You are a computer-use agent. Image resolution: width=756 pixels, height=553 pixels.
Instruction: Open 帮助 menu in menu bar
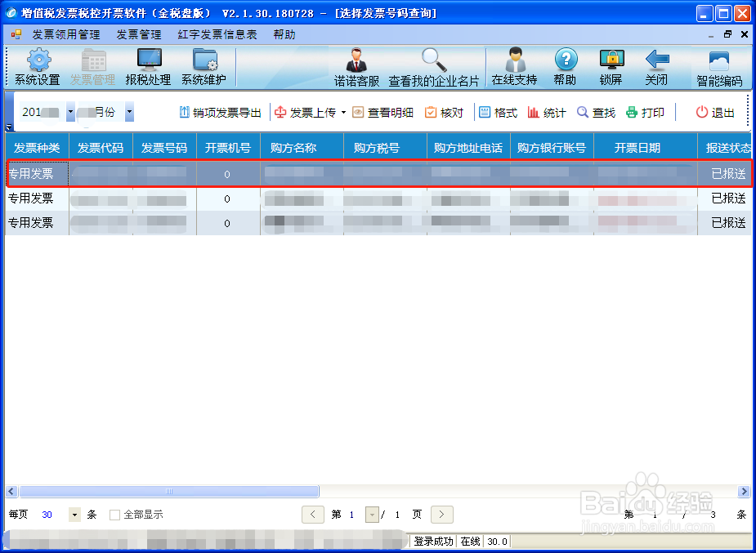tap(284, 34)
